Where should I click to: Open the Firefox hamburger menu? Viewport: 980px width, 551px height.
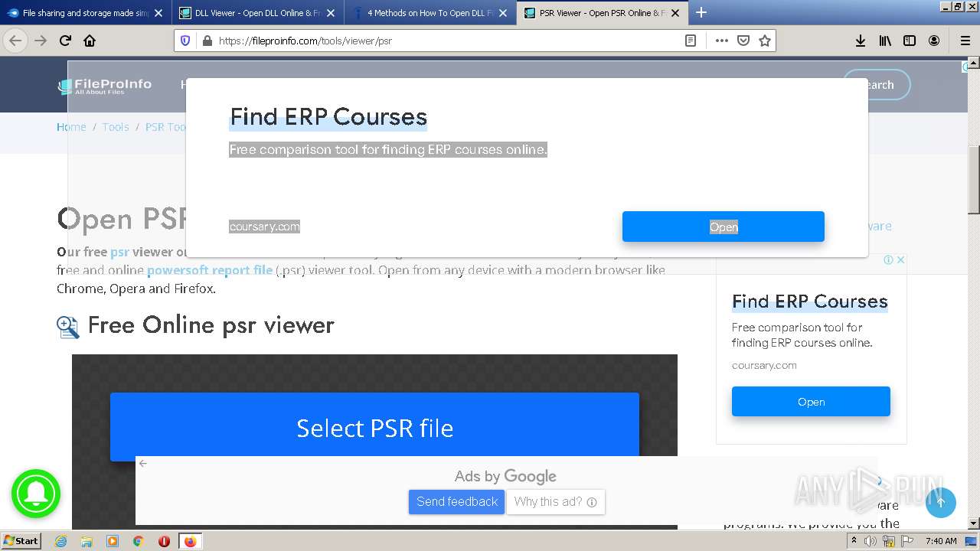[965, 41]
